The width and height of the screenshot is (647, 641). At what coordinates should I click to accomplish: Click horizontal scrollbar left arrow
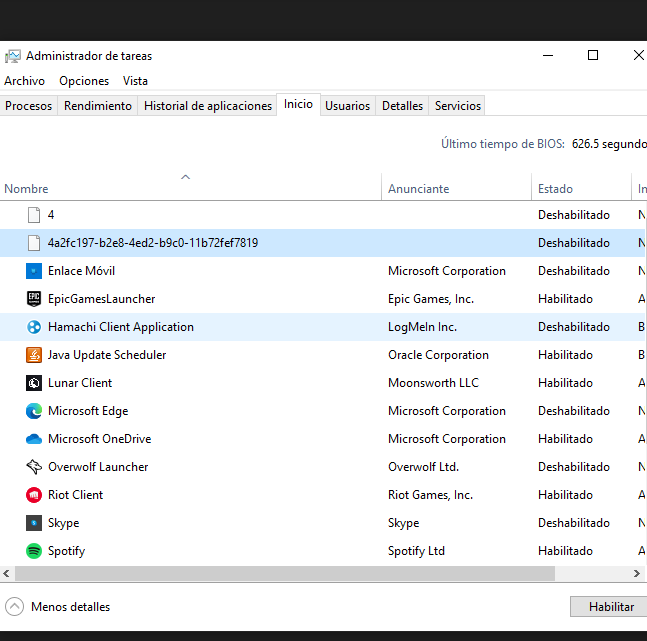[6, 573]
